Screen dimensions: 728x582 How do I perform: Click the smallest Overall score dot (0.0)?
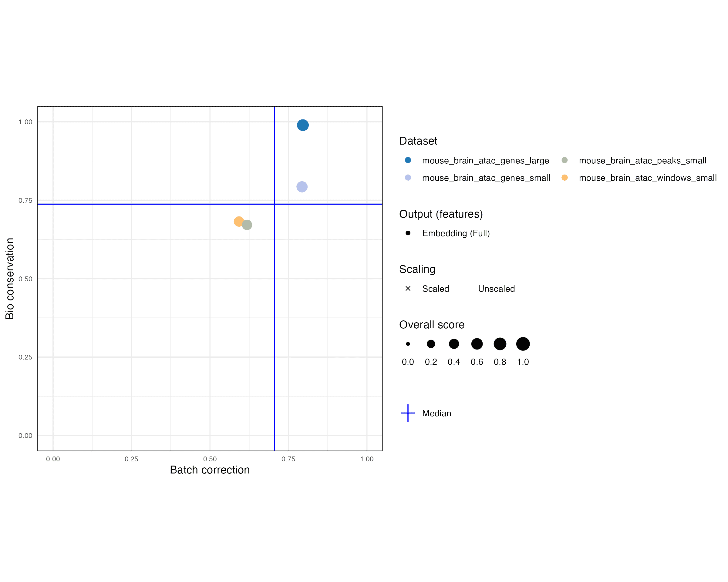pyautogui.click(x=408, y=344)
